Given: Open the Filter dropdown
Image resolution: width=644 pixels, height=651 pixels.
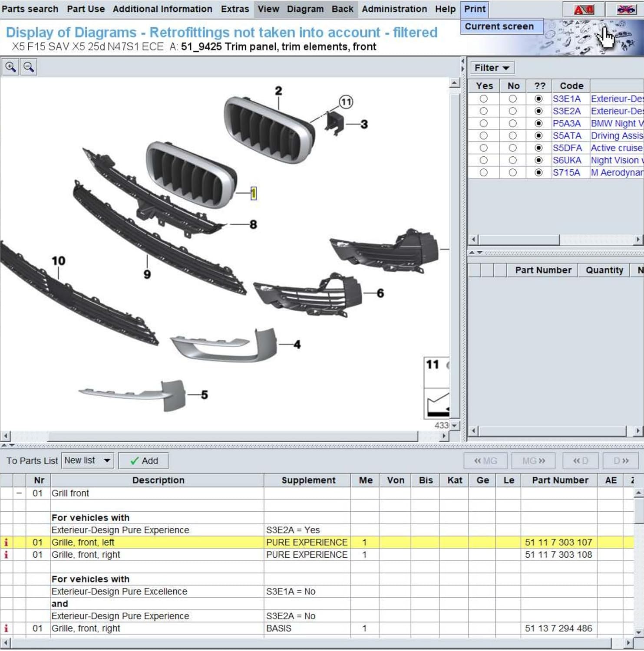Looking at the screenshot, I should [492, 68].
